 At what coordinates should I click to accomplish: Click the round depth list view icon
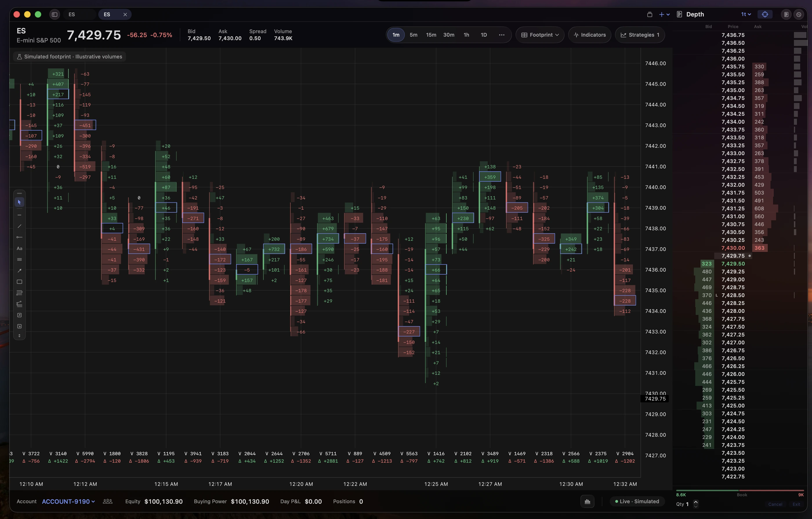coord(786,15)
